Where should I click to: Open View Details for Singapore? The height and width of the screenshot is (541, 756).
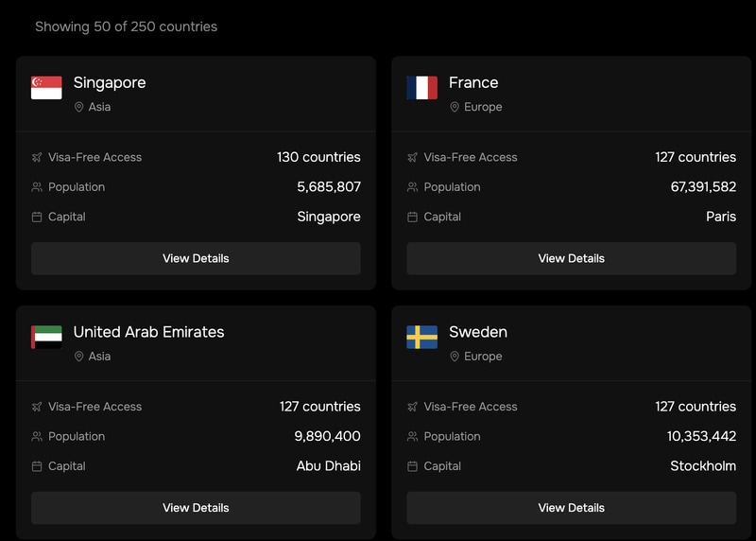click(x=196, y=258)
